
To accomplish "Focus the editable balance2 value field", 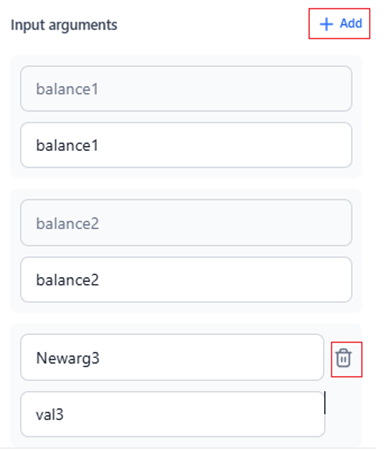I will pyautogui.click(x=186, y=279).
